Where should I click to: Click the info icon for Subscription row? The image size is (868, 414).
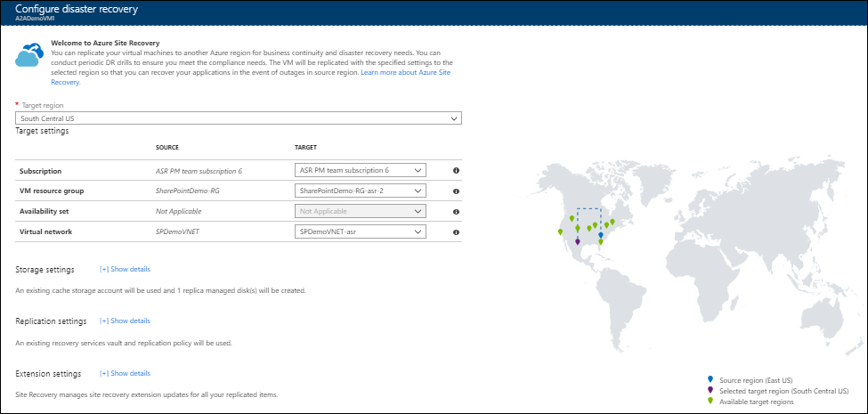tap(456, 170)
